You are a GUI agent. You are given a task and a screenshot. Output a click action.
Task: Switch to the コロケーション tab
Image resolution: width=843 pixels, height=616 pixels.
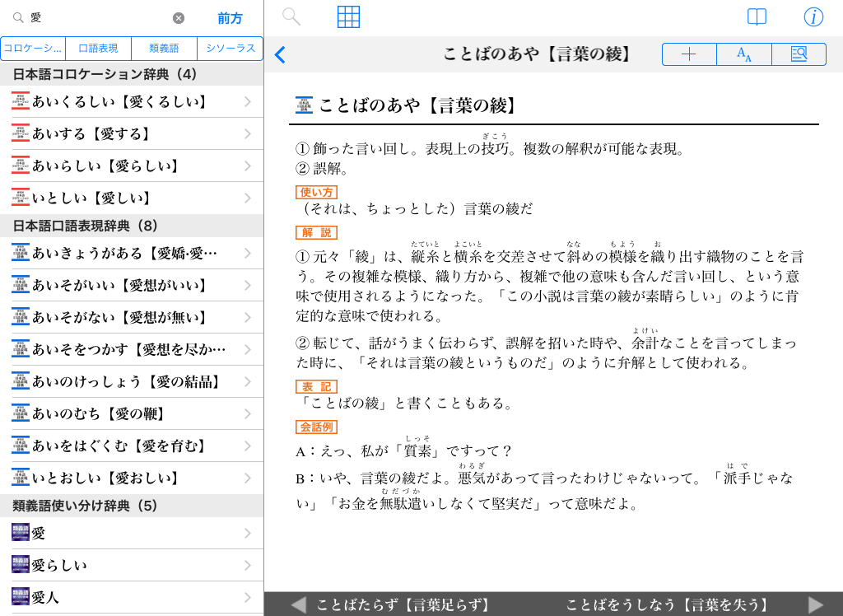[x=33, y=49]
